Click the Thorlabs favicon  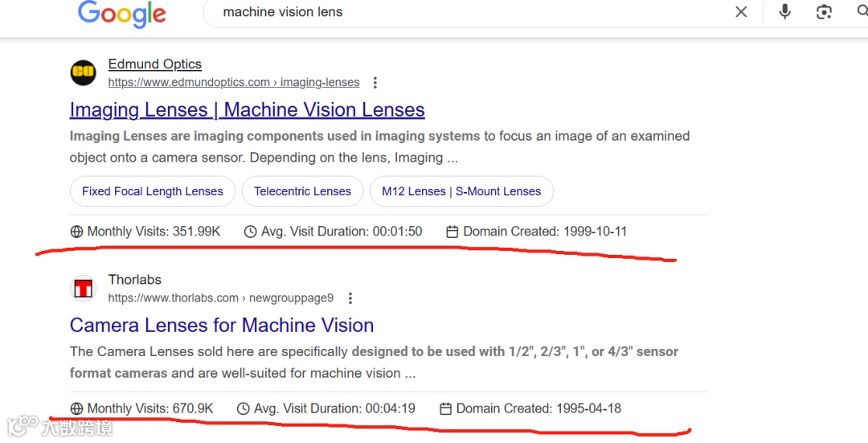(83, 289)
